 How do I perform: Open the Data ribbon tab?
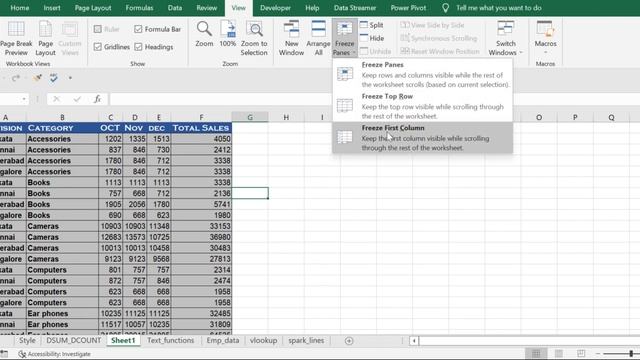click(x=175, y=8)
